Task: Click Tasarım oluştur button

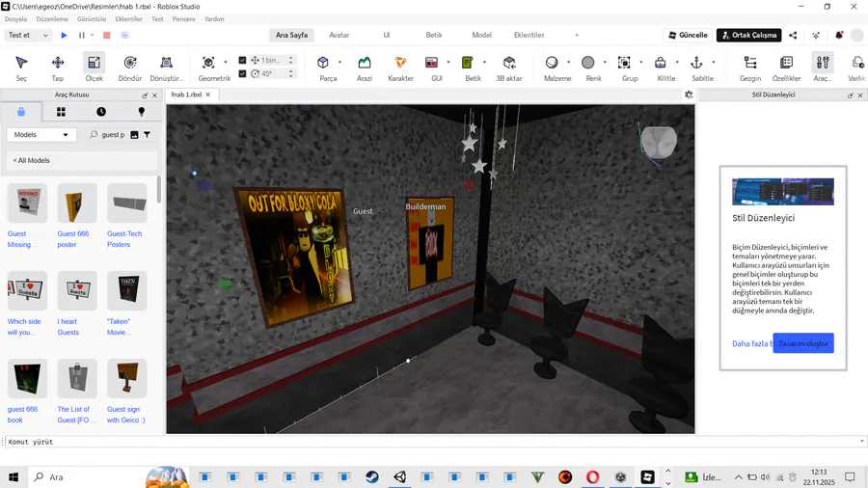Action: 803,343
